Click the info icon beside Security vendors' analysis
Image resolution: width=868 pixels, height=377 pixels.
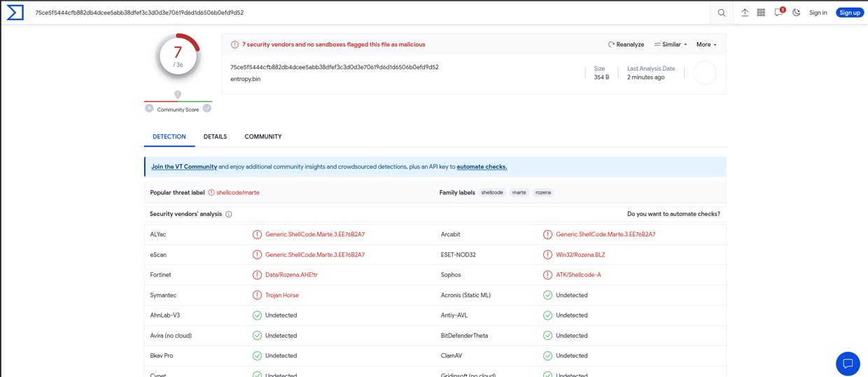pyautogui.click(x=229, y=214)
